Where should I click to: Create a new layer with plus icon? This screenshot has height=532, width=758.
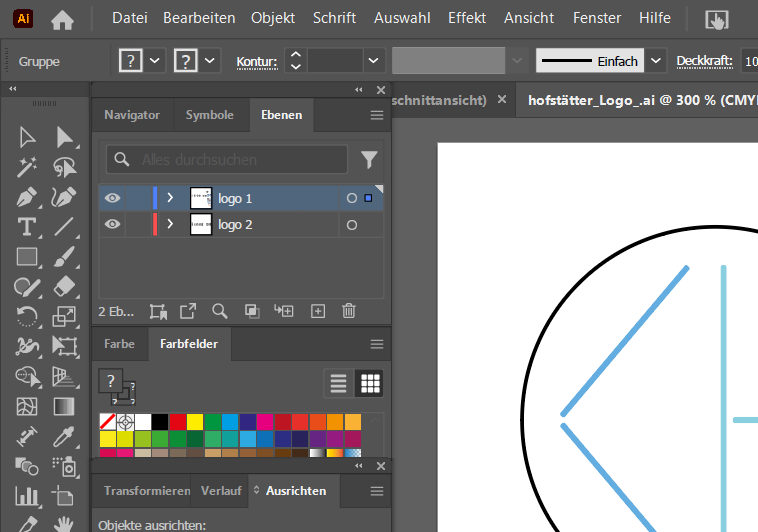click(318, 311)
